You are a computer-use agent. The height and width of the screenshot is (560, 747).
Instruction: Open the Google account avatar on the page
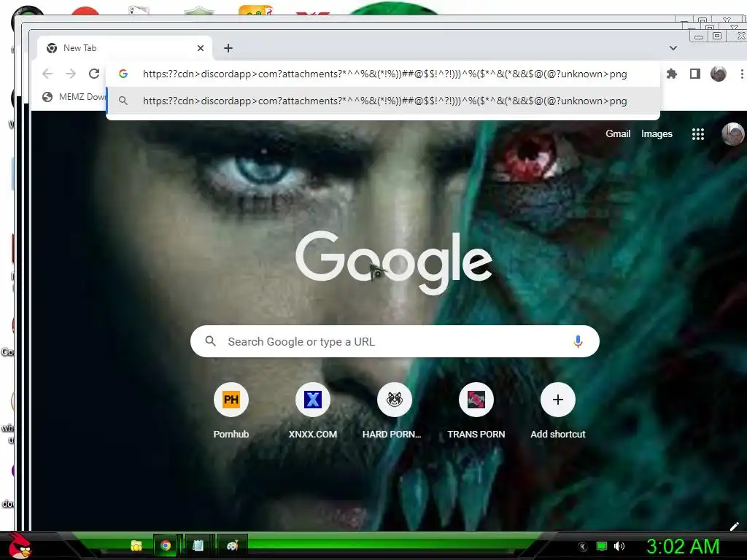(732, 134)
